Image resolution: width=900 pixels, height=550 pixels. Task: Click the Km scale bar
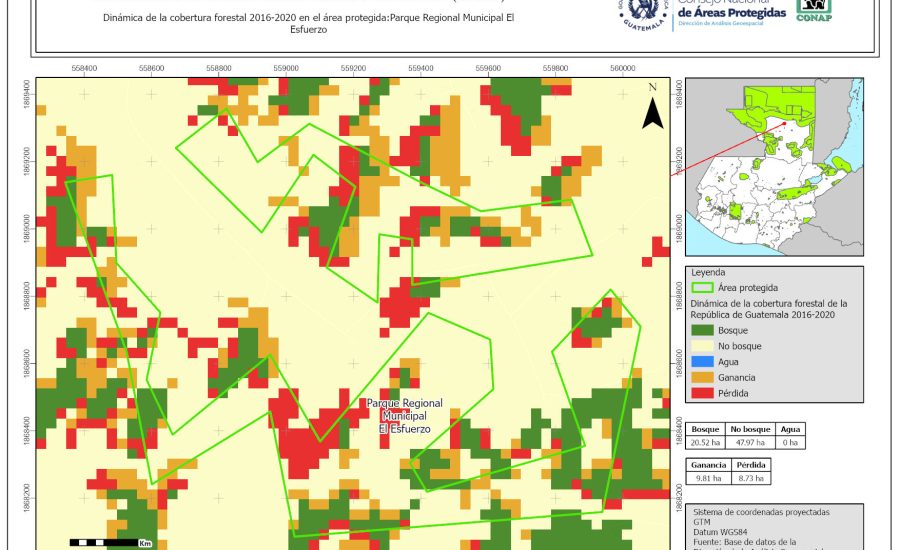pyautogui.click(x=110, y=542)
